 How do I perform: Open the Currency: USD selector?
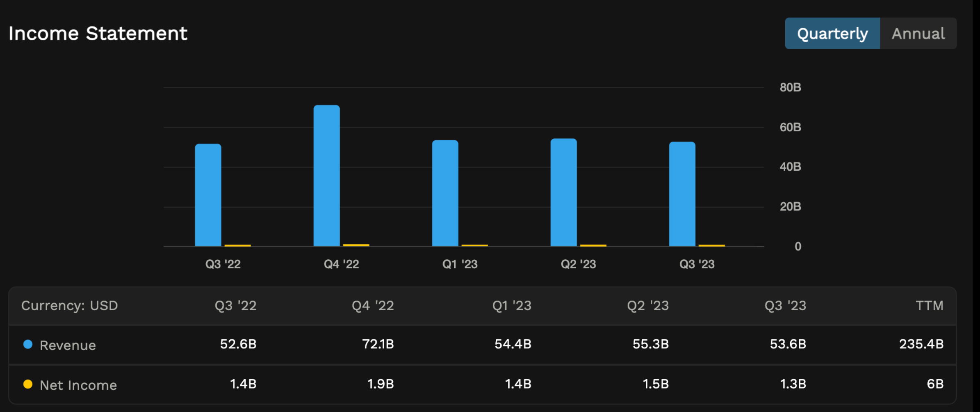click(69, 305)
